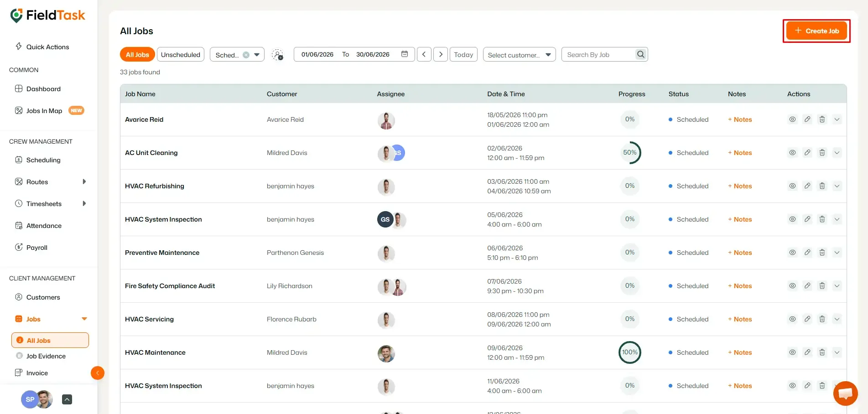Open Customers in sidebar
The image size is (868, 414).
38,297
